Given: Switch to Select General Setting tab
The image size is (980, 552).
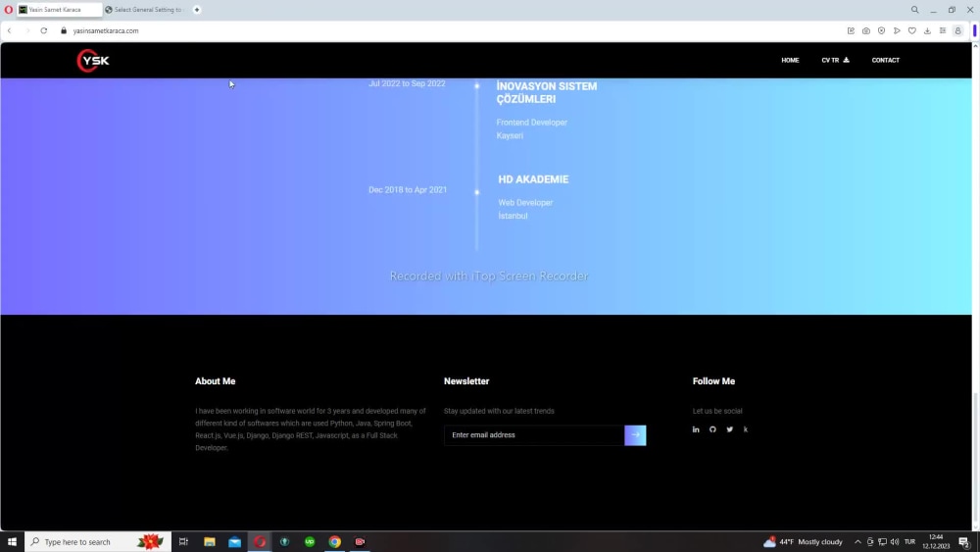Looking at the screenshot, I should click(x=145, y=10).
